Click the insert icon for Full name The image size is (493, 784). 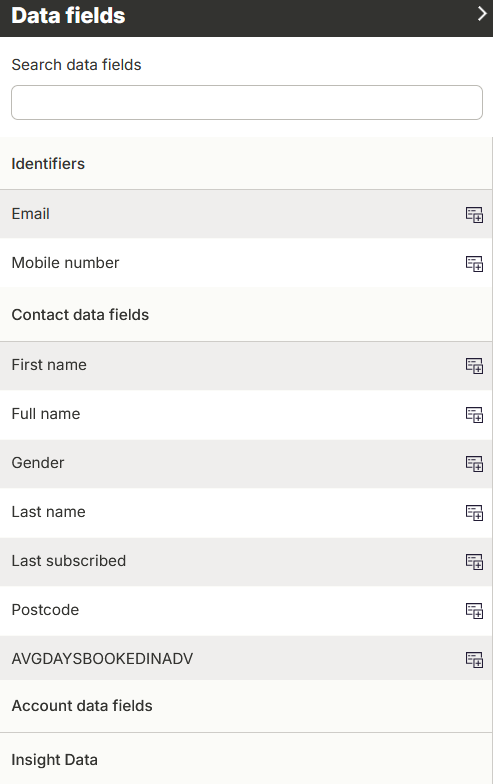474,414
